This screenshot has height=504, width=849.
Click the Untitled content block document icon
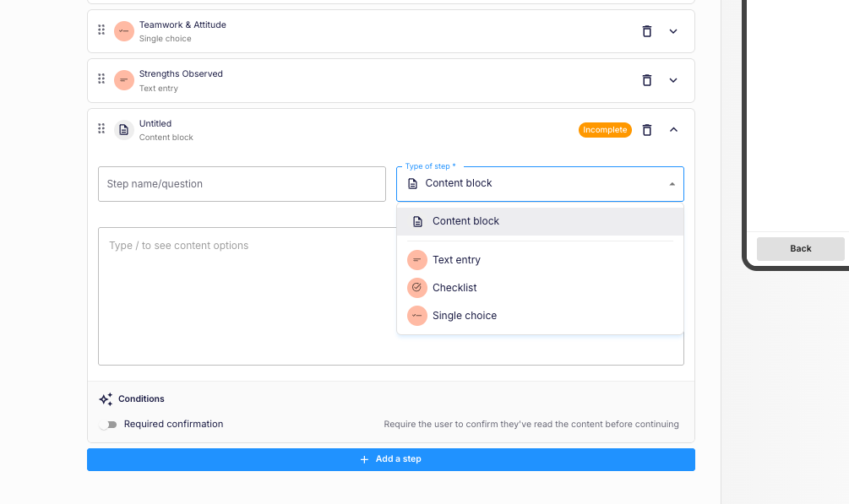click(124, 130)
